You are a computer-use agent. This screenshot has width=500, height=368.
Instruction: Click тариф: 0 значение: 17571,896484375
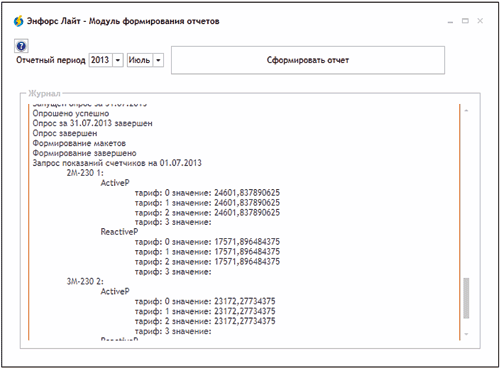(207, 242)
